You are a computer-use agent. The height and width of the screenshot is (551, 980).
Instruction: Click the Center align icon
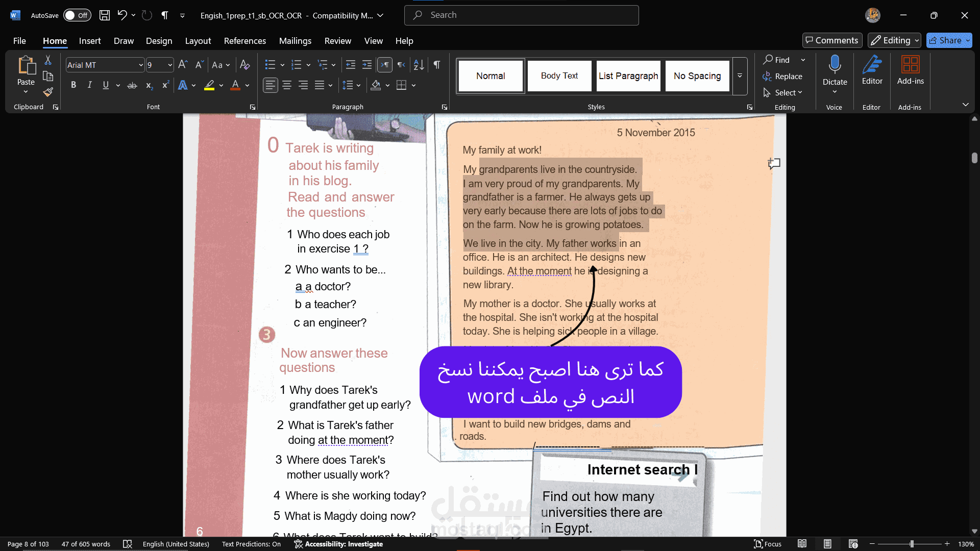tap(287, 85)
